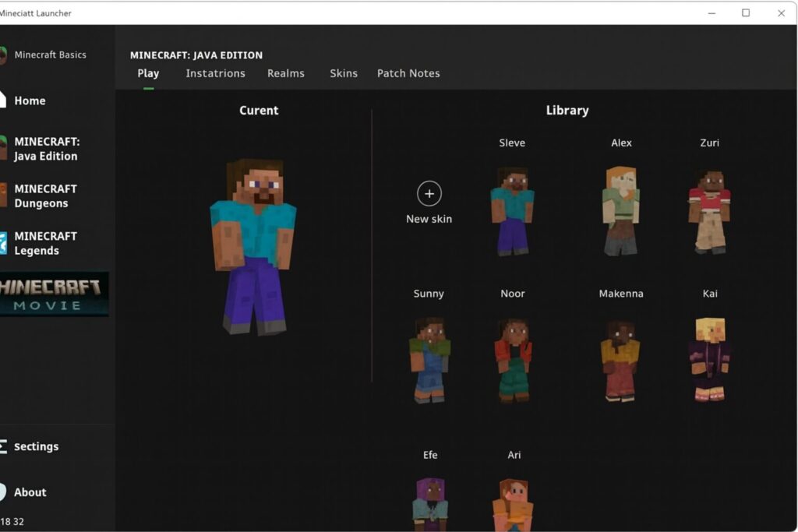Click the "Curent" heading text
Screen dimensions: 798x532
click(x=259, y=111)
